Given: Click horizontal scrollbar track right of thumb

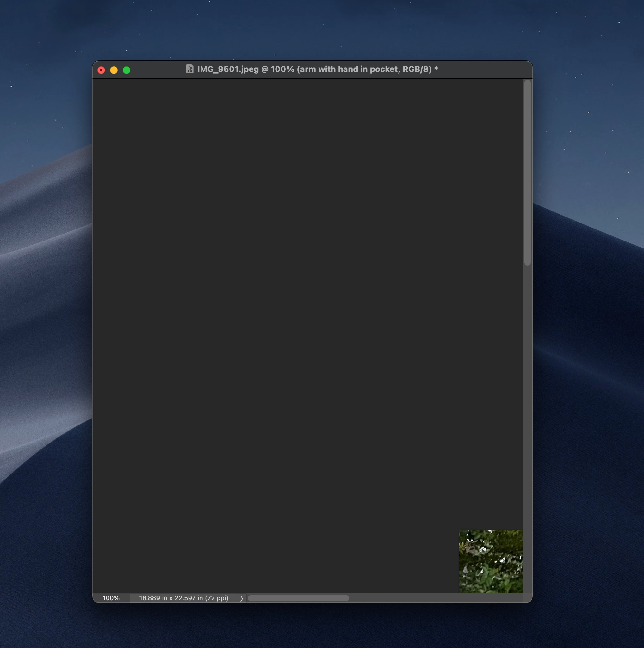Looking at the screenshot, I should coord(436,598).
